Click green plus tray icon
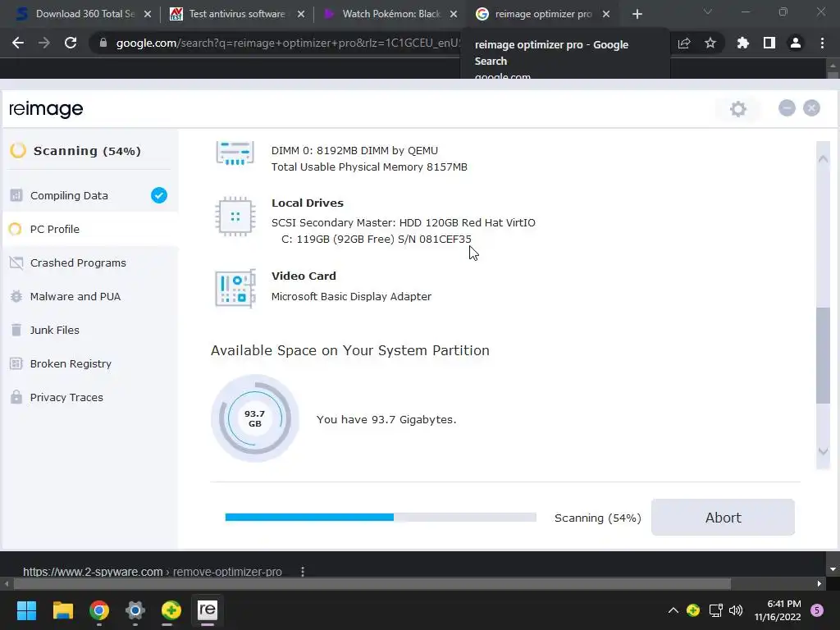This screenshot has height=630, width=840. click(693, 610)
